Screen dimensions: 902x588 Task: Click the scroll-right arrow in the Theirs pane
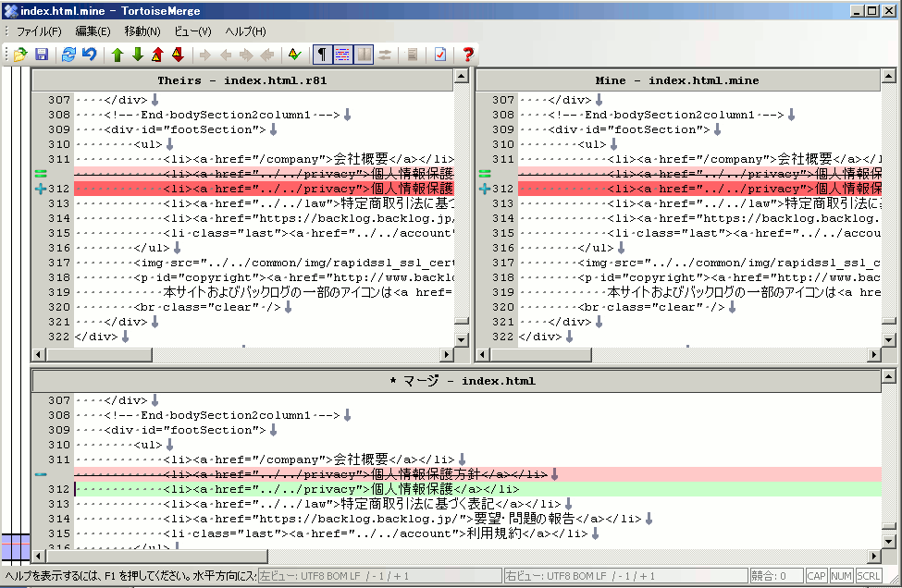click(x=447, y=354)
